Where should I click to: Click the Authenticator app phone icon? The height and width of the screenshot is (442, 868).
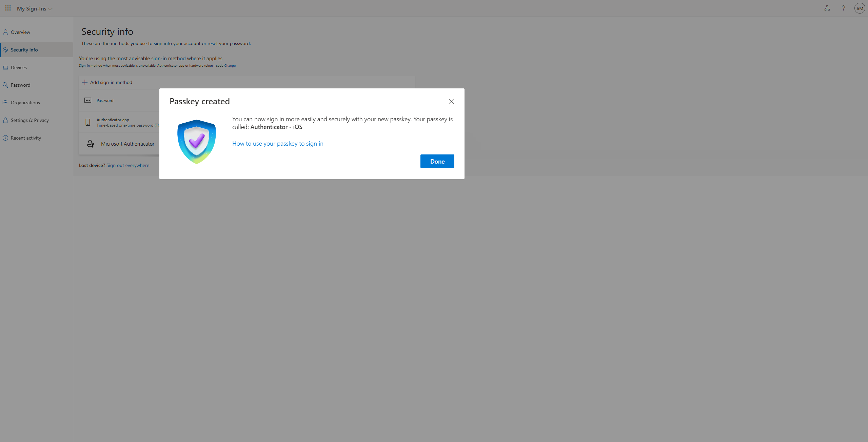88,122
